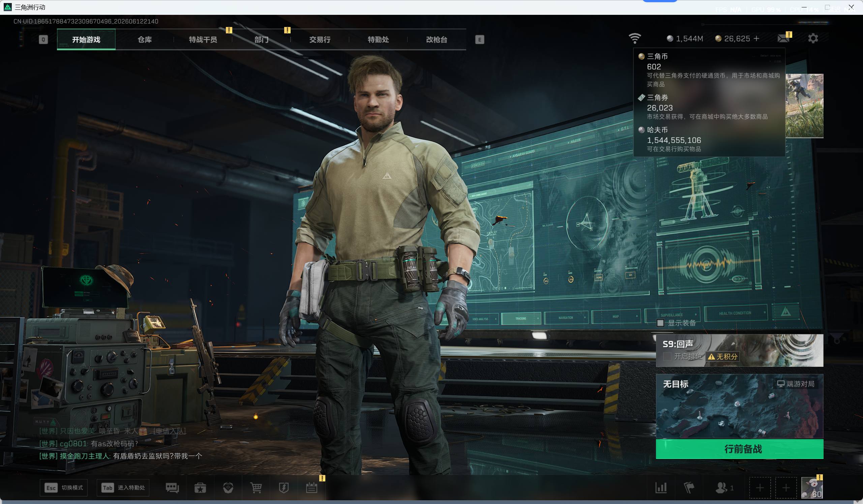Select the 无目标 map preview card

click(x=740, y=407)
